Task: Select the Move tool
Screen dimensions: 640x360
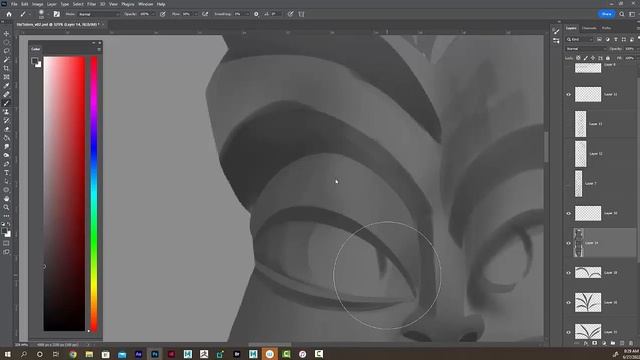Action: [7, 33]
